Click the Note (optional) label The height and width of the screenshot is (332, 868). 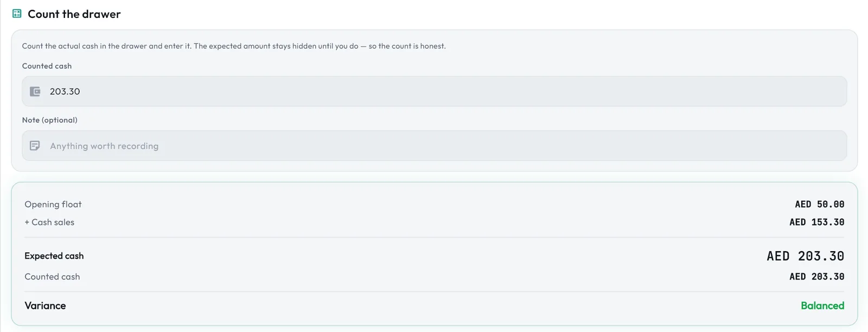[50, 120]
